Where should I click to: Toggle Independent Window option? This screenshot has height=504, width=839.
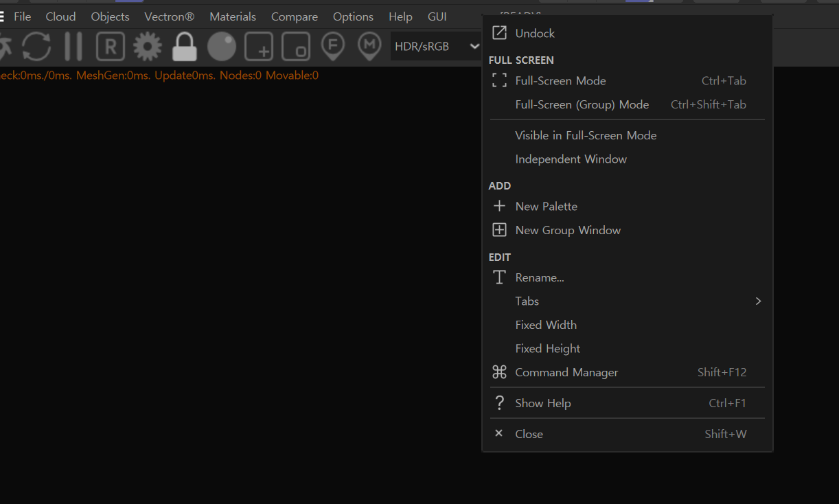pos(628,159)
